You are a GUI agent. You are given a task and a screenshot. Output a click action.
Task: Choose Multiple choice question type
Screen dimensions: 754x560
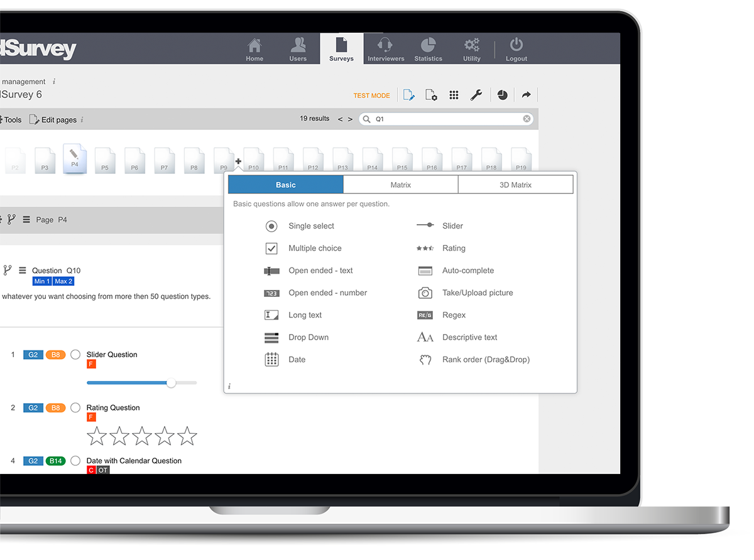(303, 248)
